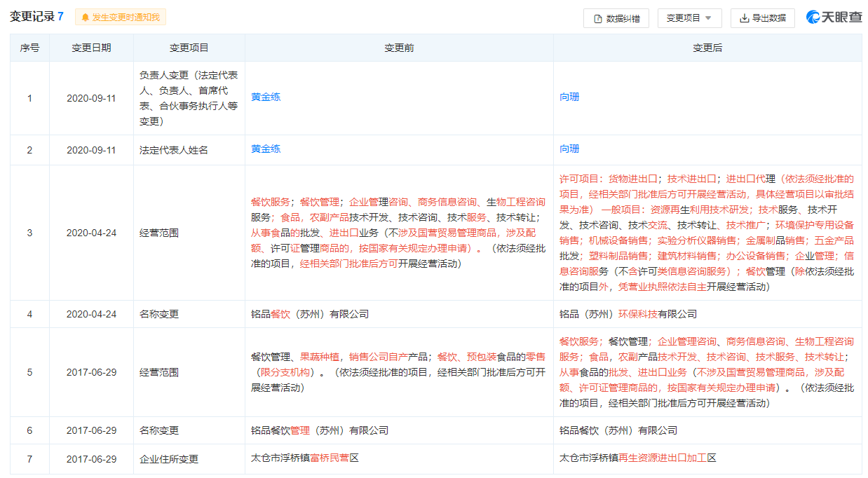Viewport: 868px width, 478px height.
Task: Open 黄金练 link in row 1
Action: click(x=266, y=97)
